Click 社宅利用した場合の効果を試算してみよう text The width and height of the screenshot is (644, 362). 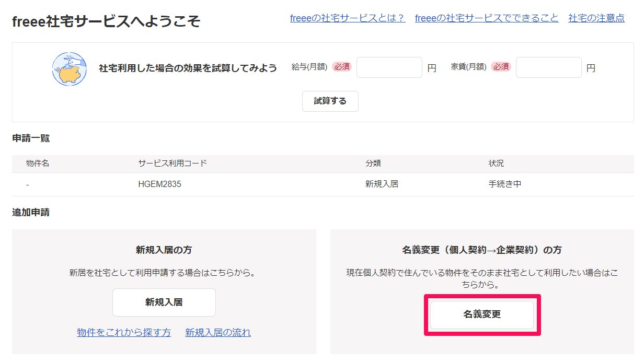[x=188, y=68]
